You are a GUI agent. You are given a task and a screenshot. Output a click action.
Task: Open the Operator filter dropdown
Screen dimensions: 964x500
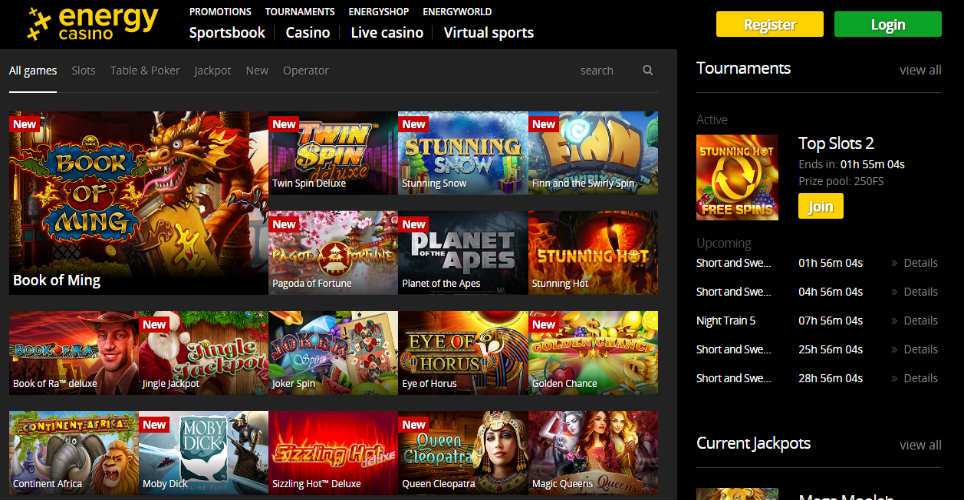point(305,71)
